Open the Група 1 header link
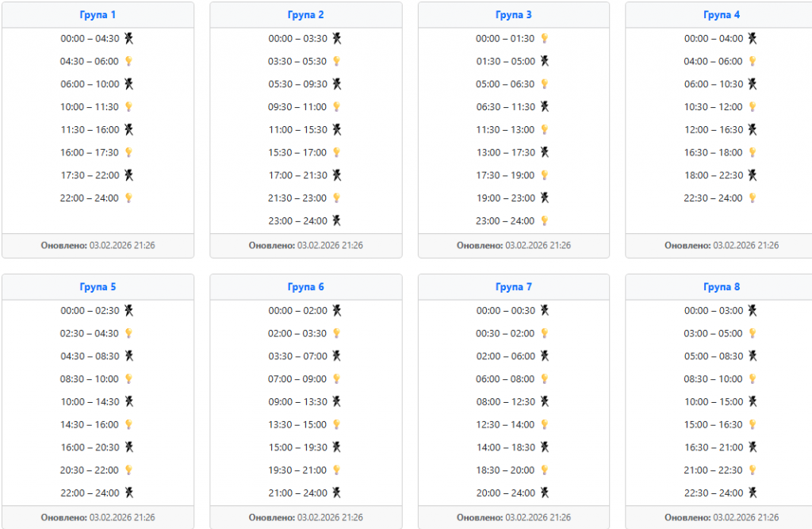The height and width of the screenshot is (529, 812). (x=98, y=15)
